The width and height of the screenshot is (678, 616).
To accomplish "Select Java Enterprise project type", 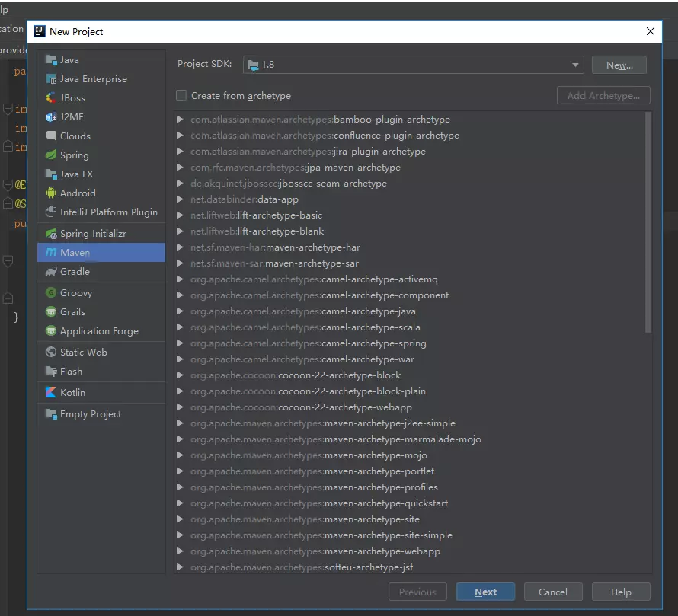I will point(101,79).
